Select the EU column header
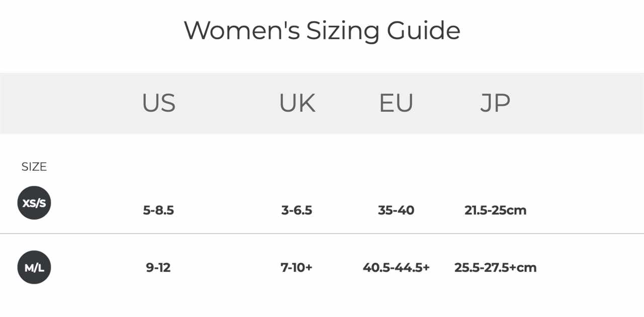The width and height of the screenshot is (644, 317). (x=396, y=103)
